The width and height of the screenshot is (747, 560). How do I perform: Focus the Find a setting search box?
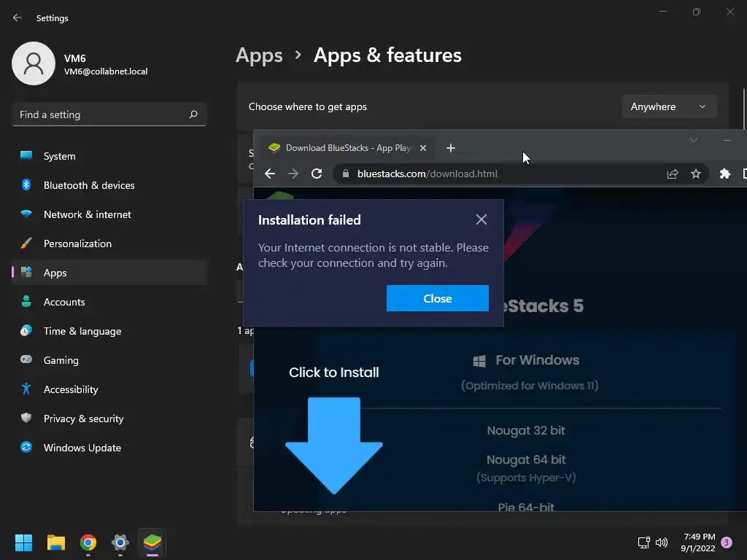tap(109, 114)
